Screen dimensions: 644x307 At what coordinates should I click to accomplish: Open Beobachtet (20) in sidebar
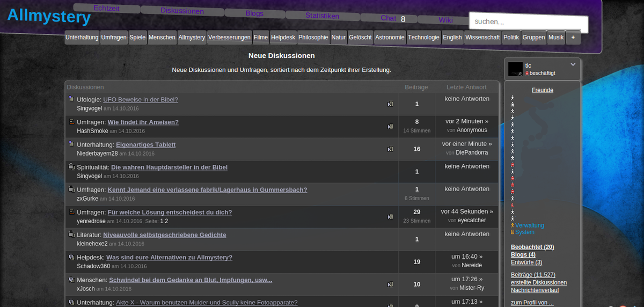pyautogui.click(x=532, y=247)
